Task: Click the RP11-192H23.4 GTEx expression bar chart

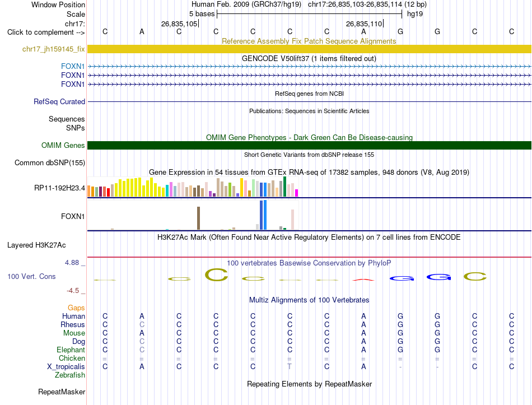Action: point(193,187)
